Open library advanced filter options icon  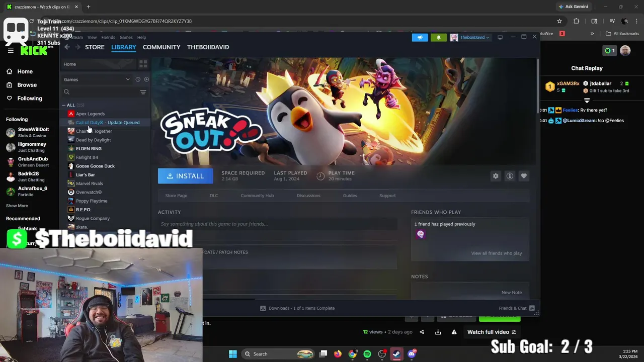[x=143, y=92]
